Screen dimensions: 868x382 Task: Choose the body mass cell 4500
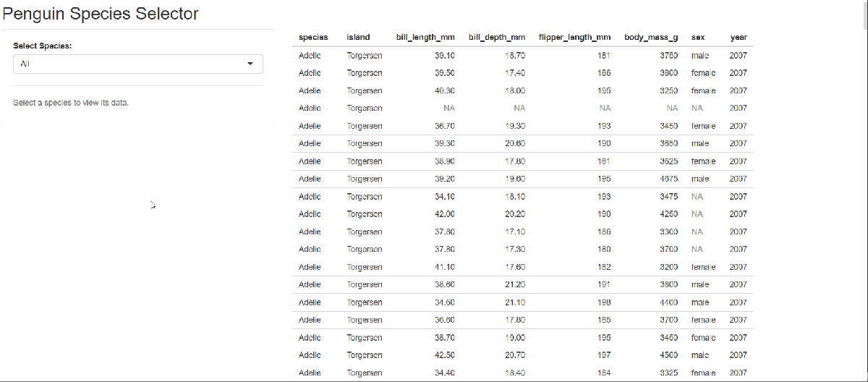[669, 355]
